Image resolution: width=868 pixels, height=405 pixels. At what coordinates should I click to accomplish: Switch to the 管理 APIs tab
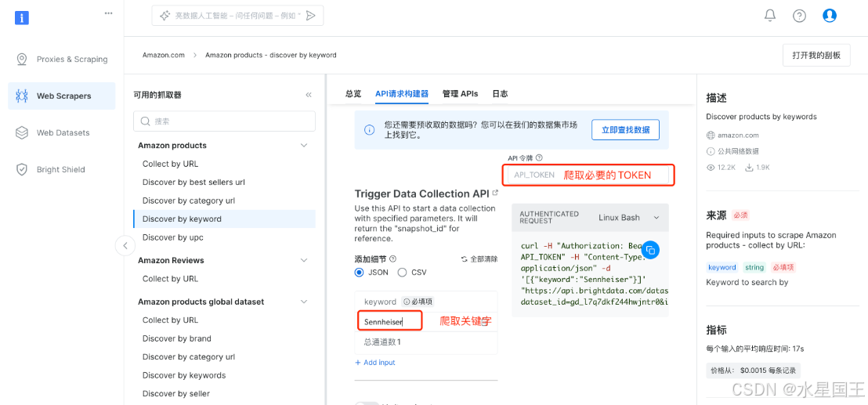point(460,93)
